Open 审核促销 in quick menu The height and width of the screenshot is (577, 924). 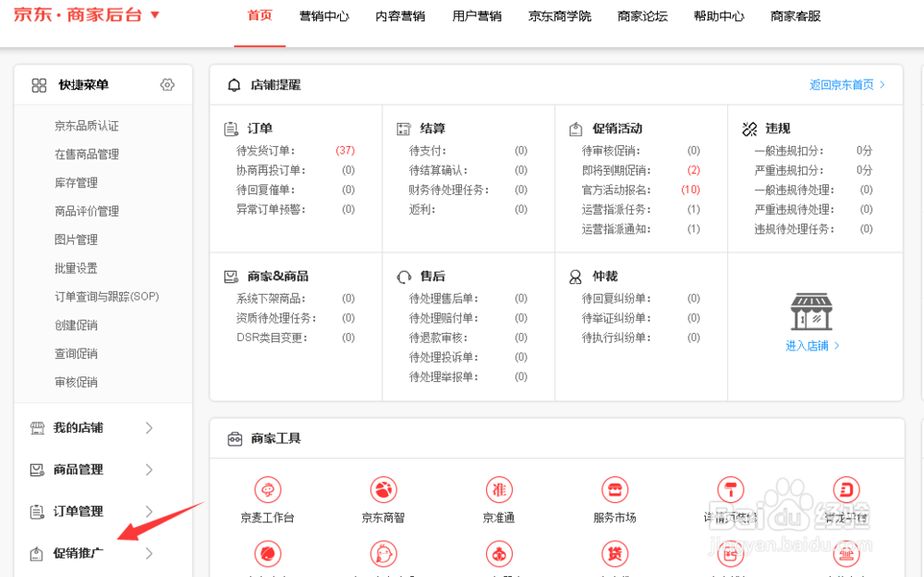click(x=76, y=382)
